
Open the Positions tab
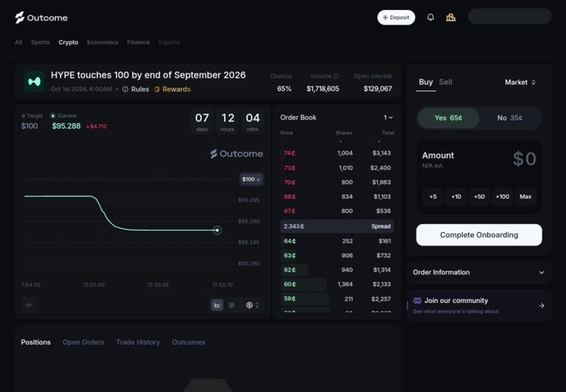36,342
